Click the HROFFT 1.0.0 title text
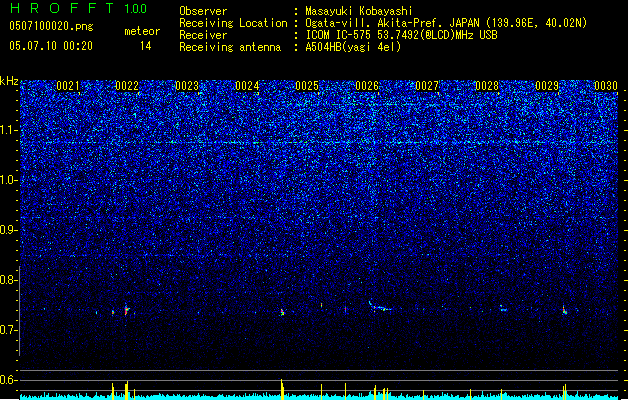The width and height of the screenshot is (629, 400). 78,8
